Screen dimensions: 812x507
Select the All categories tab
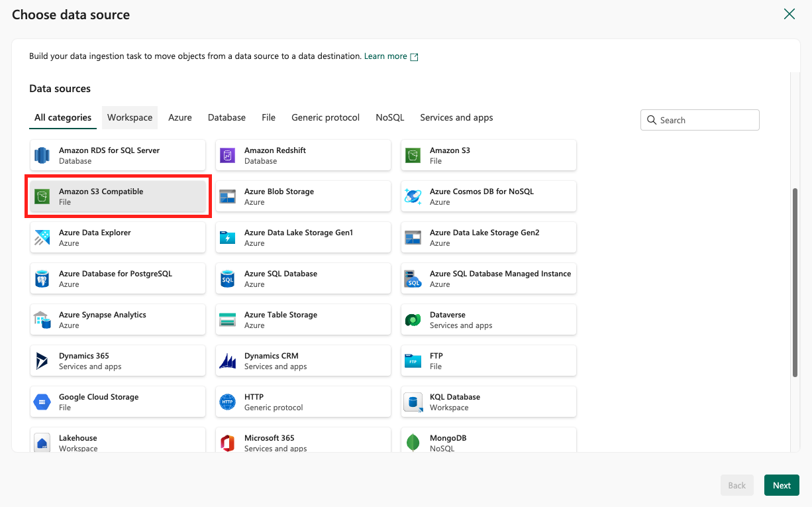point(63,117)
